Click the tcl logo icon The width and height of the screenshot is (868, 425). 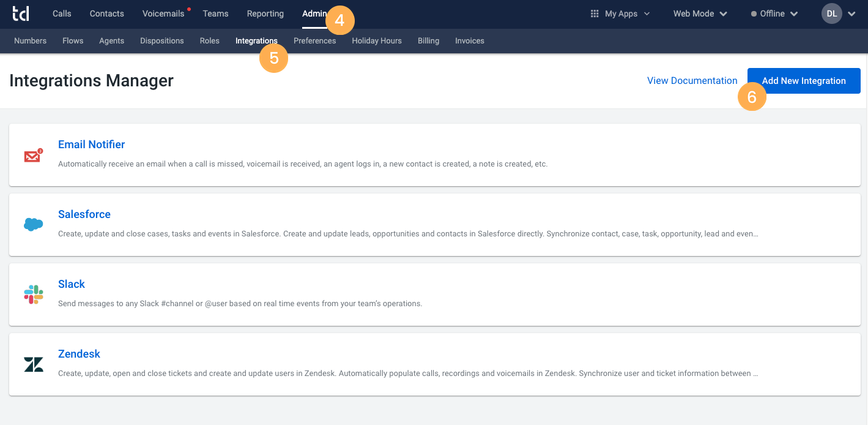[21, 13]
